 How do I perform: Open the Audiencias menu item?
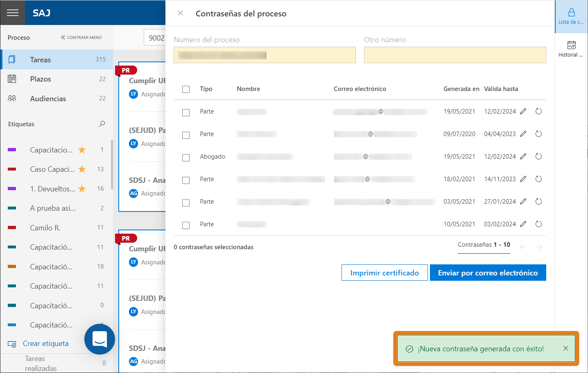pyautogui.click(x=57, y=98)
